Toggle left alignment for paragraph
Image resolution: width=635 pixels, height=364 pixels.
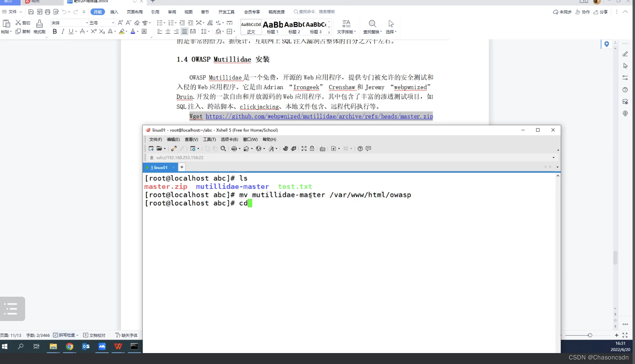159,31
